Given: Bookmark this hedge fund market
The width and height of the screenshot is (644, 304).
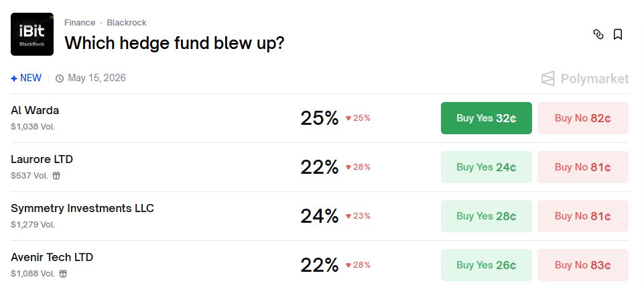Looking at the screenshot, I should 618,34.
